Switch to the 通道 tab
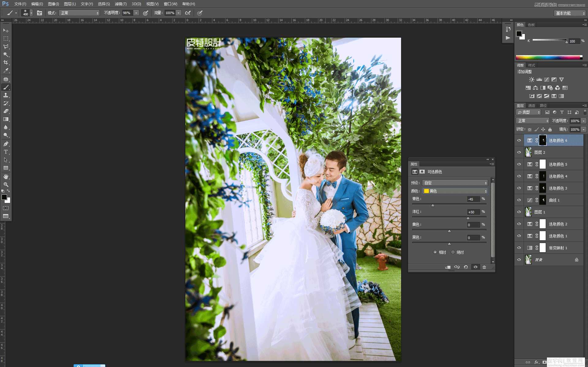The image size is (588, 367). 532,106
